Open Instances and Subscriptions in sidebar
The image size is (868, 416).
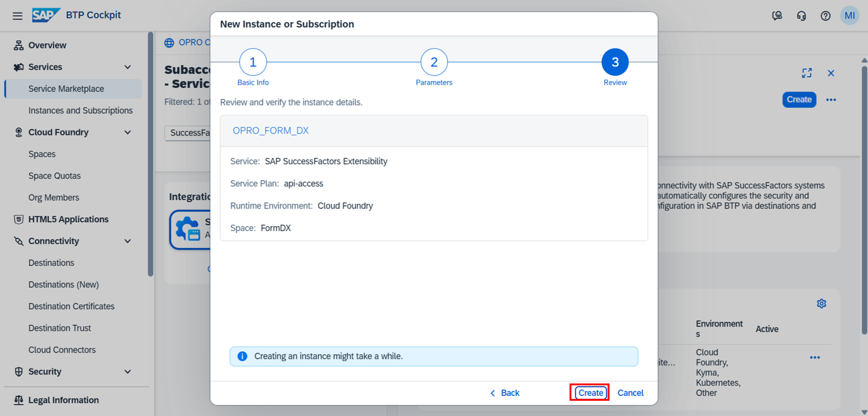click(80, 111)
